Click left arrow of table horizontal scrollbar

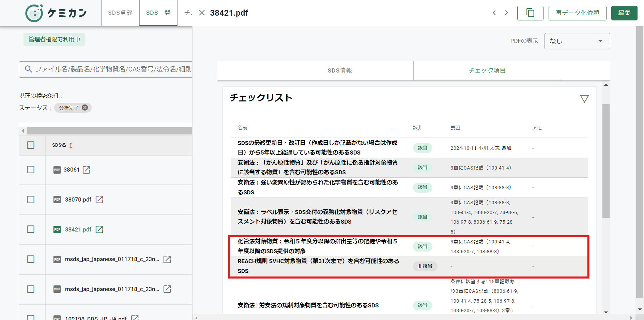tap(23, 131)
